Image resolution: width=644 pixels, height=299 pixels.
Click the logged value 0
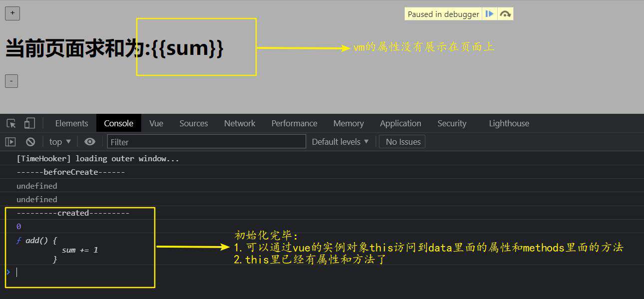coord(18,227)
